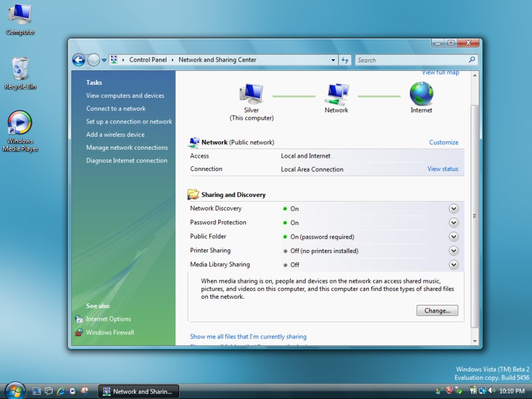Click the View full map link
532x399 pixels.
coord(440,73)
